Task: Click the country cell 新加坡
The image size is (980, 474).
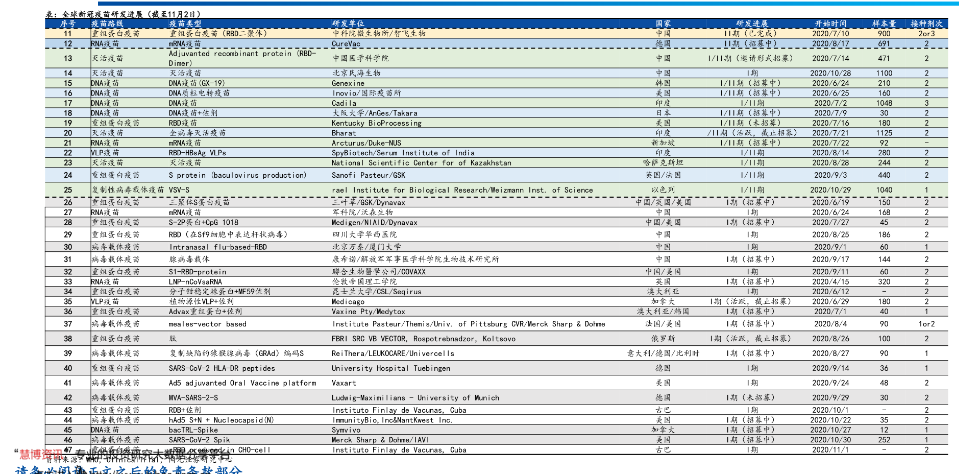Action: 663,143
